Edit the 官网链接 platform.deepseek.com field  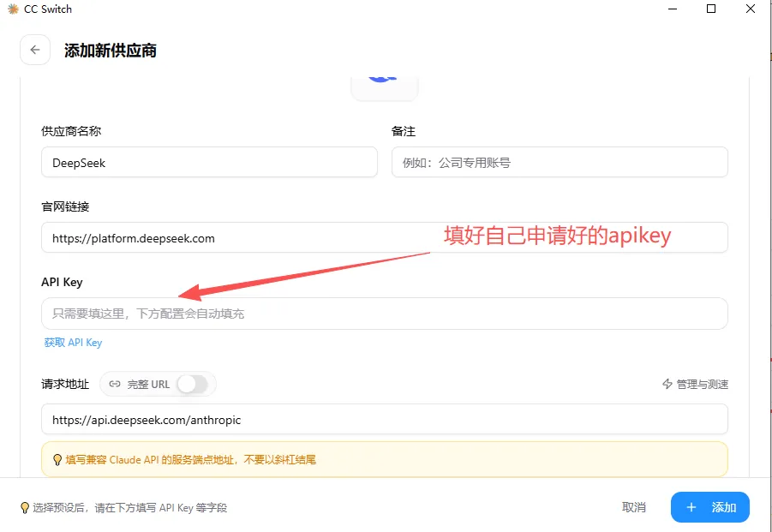pos(385,237)
